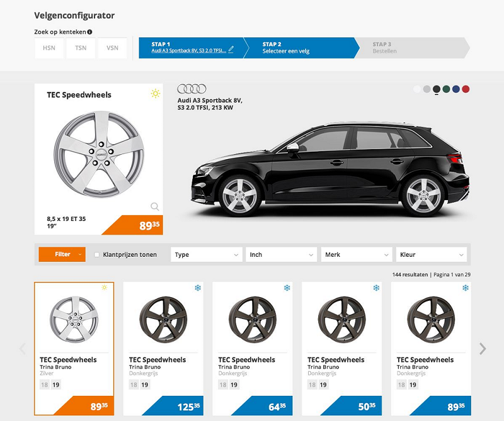The height and width of the screenshot is (421, 504).
Task: Click the text Pagina 1 van 29
Action: pos(452,274)
